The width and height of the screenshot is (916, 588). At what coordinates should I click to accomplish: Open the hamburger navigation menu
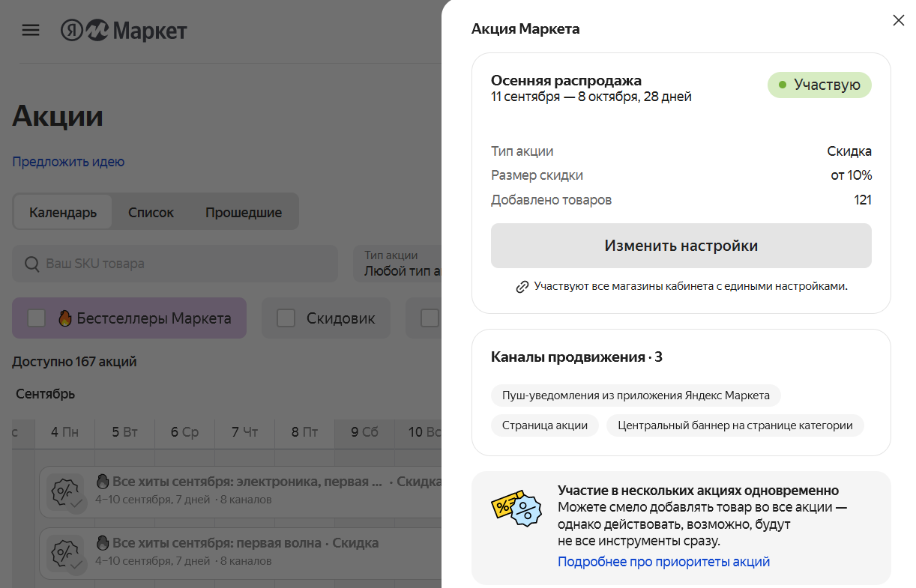coord(30,31)
